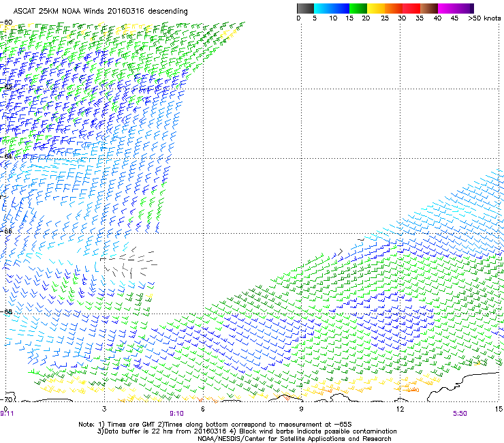
Task: Click the cyan-to-blue 5–15 knots gradient segment
Action: tap(332, 8)
